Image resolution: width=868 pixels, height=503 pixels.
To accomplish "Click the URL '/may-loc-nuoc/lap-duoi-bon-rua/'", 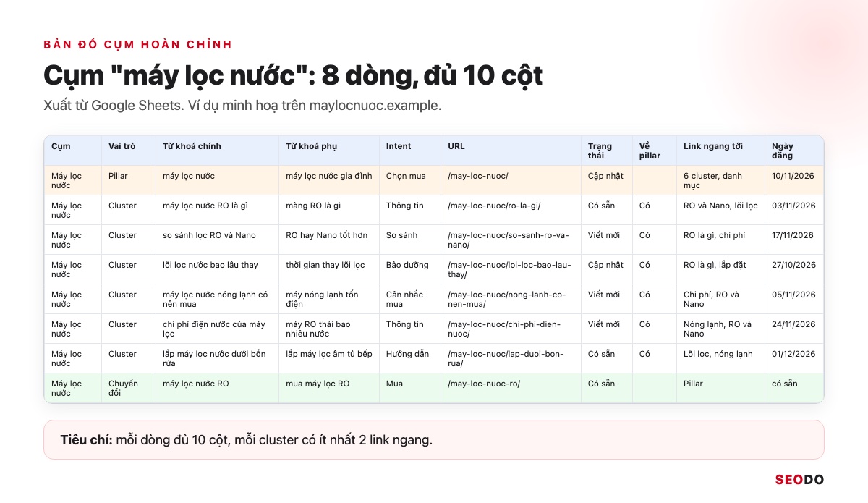I will pos(506,358).
